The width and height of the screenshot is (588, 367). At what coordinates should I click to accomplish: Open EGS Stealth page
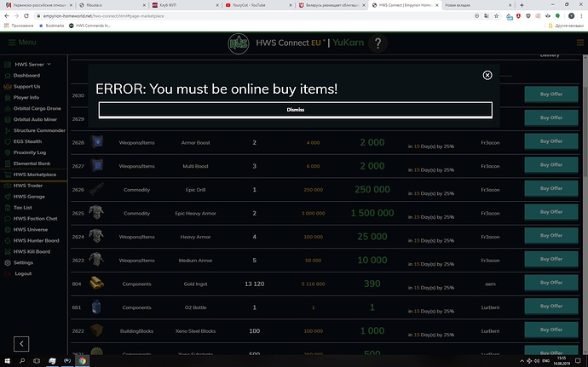(x=27, y=141)
